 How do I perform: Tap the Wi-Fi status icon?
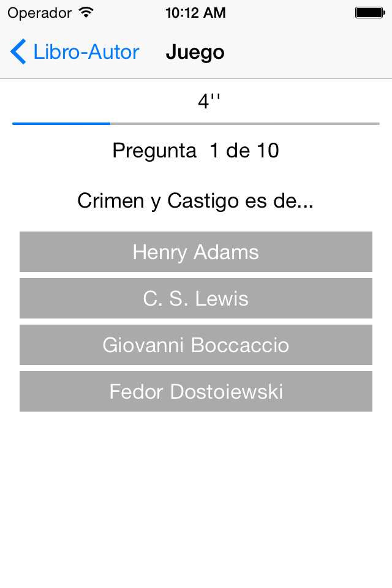[x=86, y=13]
